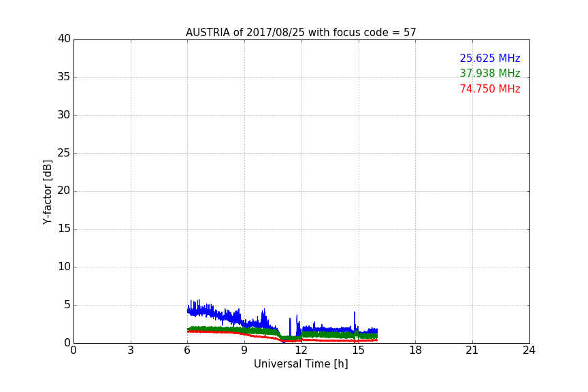Click y-axis tick value 30
The height and width of the screenshot is (392, 588).
click(64, 115)
